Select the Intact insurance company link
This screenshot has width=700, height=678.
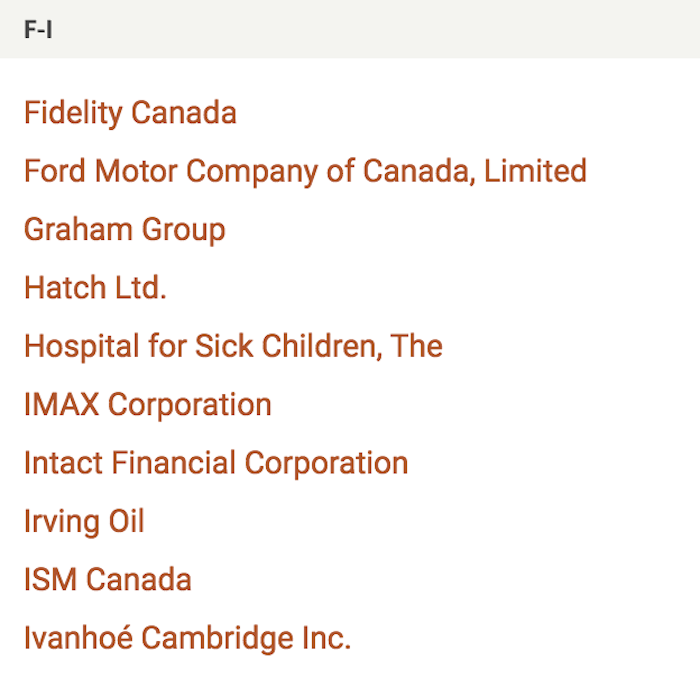tap(216, 463)
